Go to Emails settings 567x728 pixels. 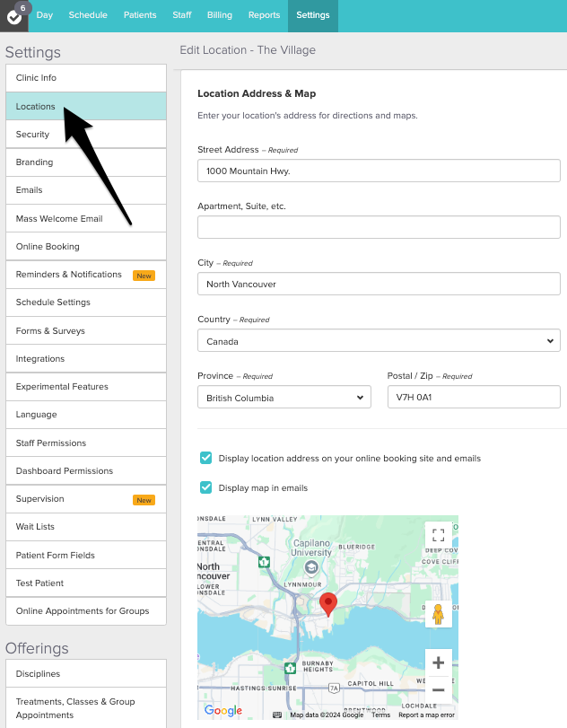point(86,190)
